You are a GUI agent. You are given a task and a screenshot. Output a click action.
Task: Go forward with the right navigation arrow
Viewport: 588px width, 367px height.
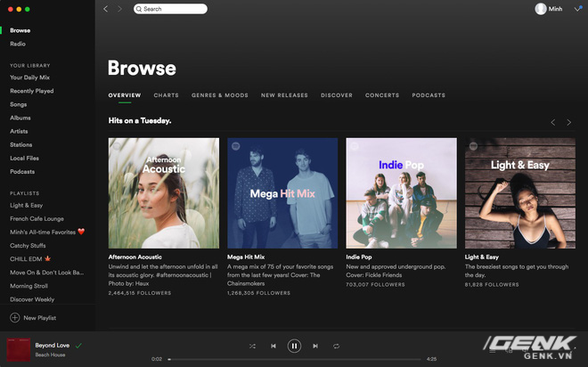[119, 9]
